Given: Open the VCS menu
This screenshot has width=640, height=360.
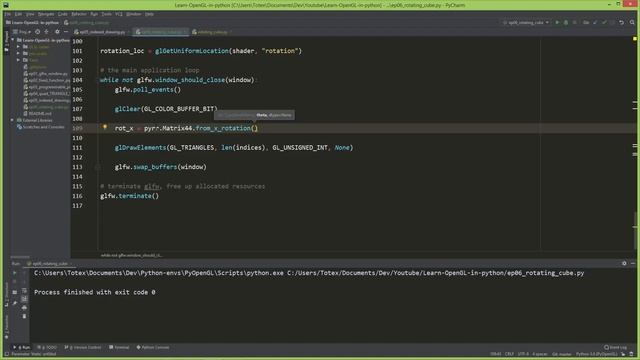Looking at the screenshot, I should pos(119,14).
